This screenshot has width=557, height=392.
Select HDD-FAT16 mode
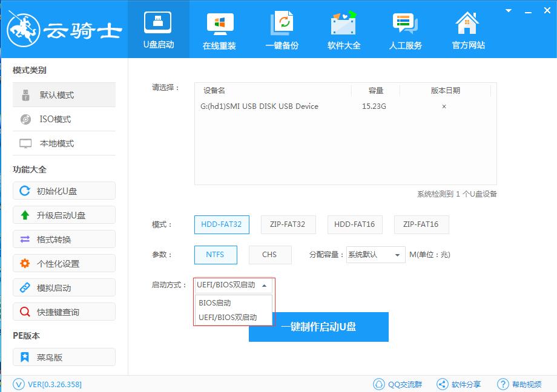pyautogui.click(x=355, y=224)
